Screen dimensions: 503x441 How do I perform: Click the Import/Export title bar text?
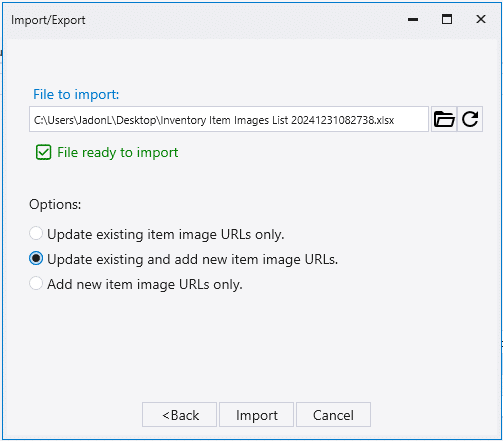pos(48,20)
